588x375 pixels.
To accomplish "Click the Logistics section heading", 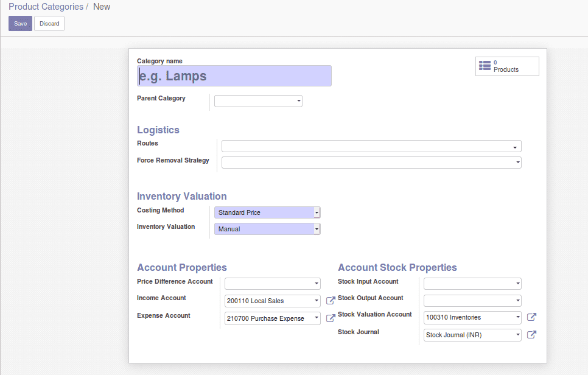I will click(158, 130).
